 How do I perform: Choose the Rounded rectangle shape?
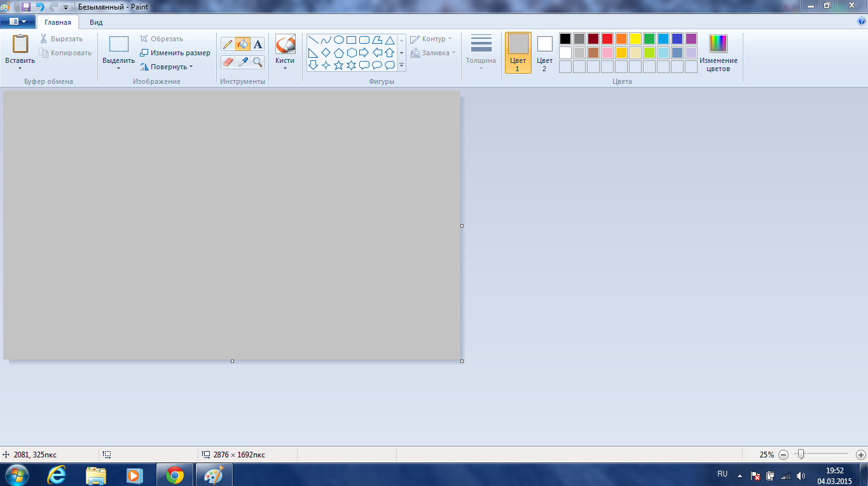point(364,40)
